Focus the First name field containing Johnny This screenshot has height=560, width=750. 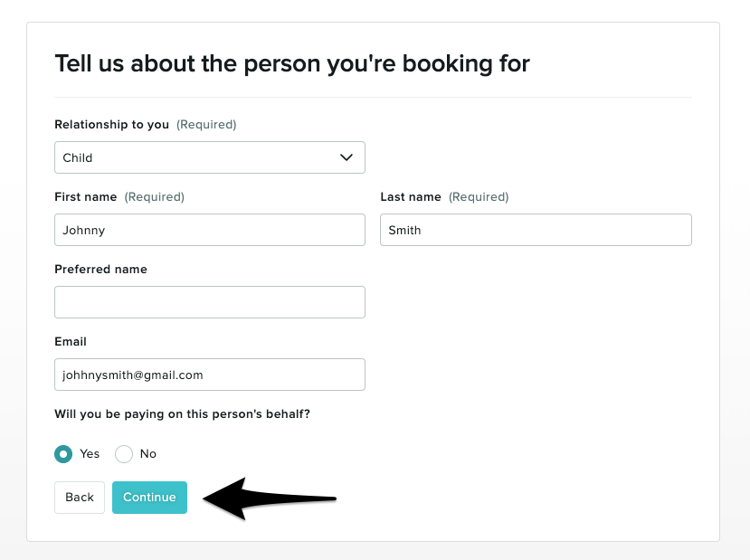coord(209,230)
